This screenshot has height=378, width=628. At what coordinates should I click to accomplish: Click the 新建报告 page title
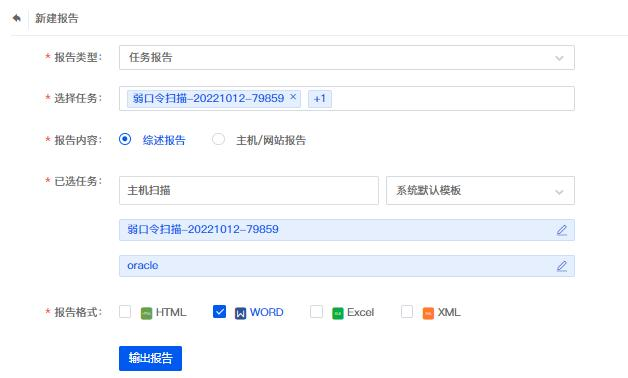57,18
